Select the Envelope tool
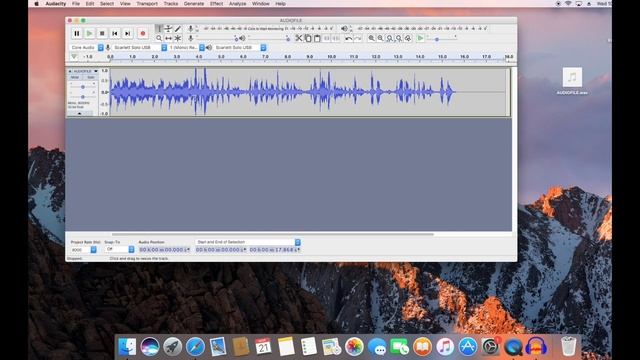The width and height of the screenshot is (640, 360). tap(168, 29)
